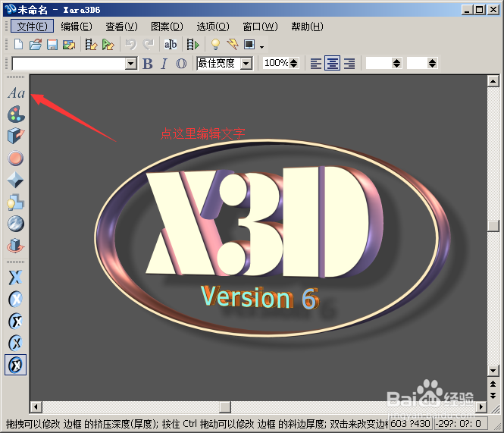Click horizontal scrollbar right arrow
The width and height of the screenshot is (504, 433).
[481, 407]
